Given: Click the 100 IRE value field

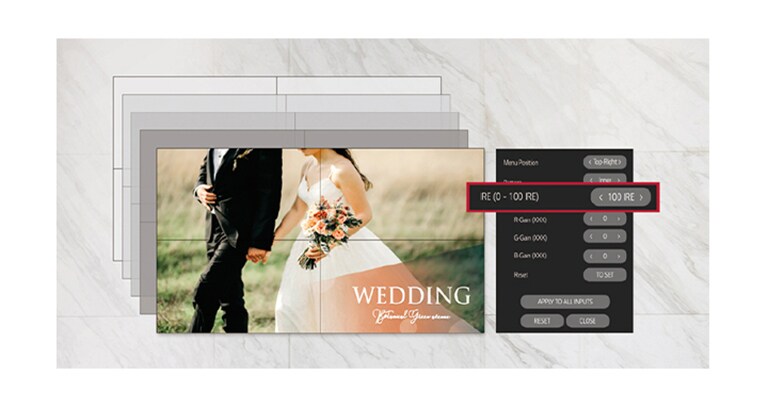Looking at the screenshot, I should click(x=620, y=198).
